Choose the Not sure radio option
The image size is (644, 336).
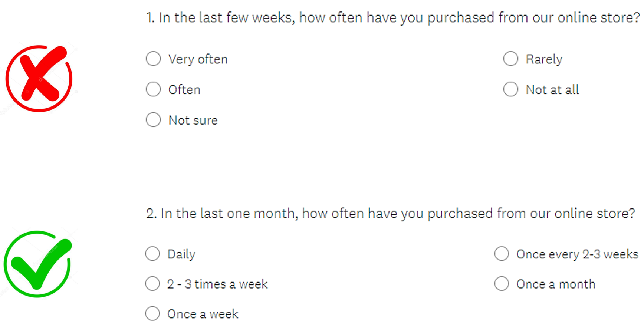click(x=153, y=120)
